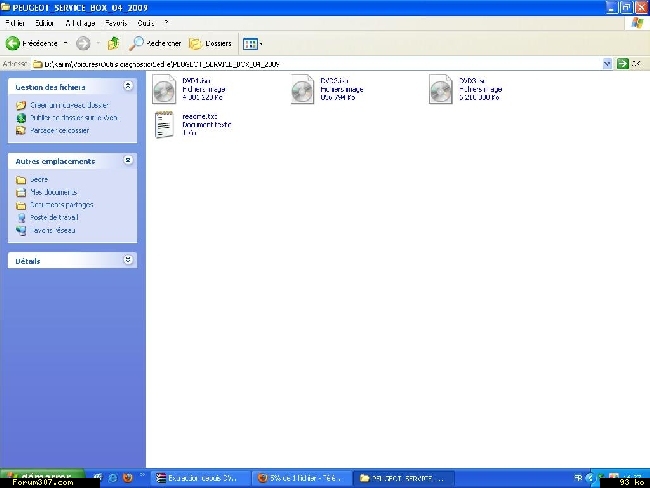Open the ? help menu
650x488 pixels.
tap(166, 23)
